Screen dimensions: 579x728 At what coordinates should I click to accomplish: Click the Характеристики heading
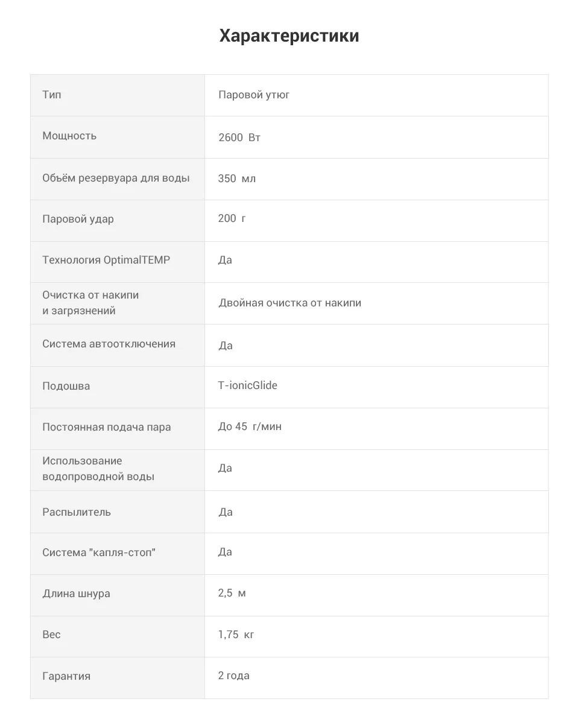click(x=289, y=36)
